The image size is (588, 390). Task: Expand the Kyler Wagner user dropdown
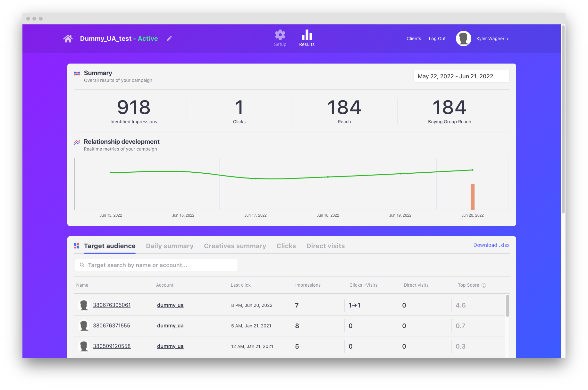tap(492, 39)
